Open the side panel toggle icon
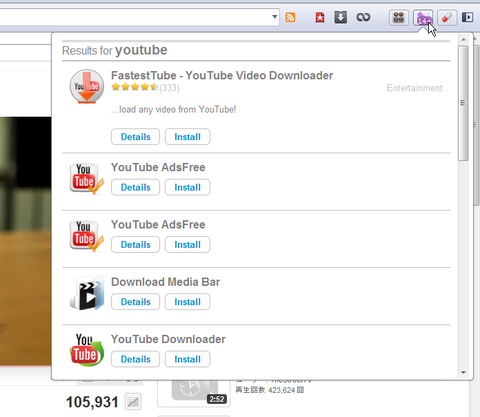480x417 pixels. 467,17
